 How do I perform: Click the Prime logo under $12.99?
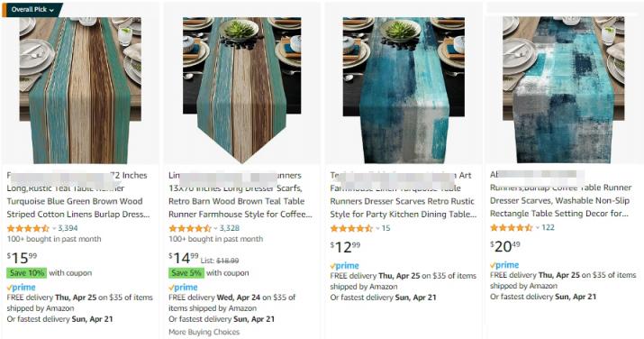[345, 266]
